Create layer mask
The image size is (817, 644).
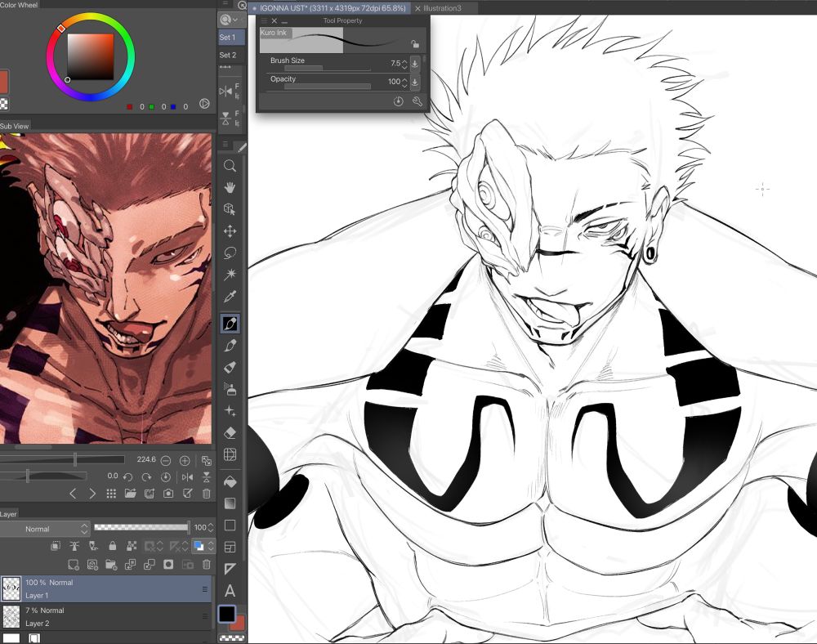(168, 565)
